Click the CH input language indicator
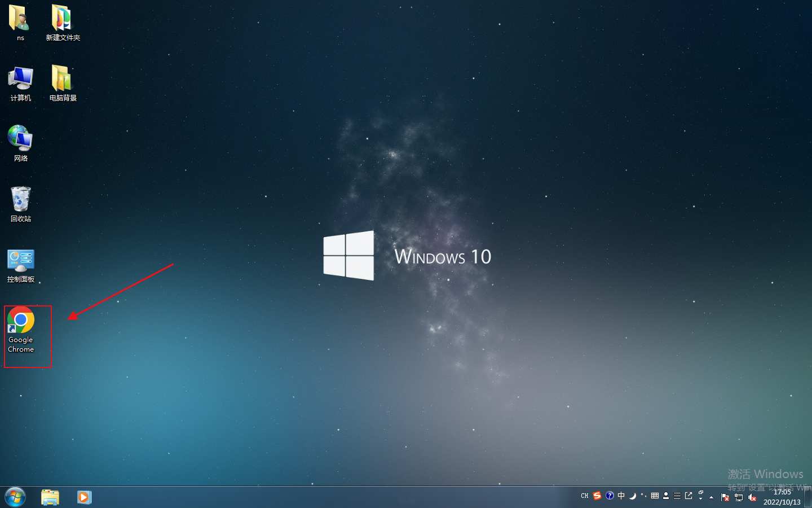The image size is (812, 508). 585,496
